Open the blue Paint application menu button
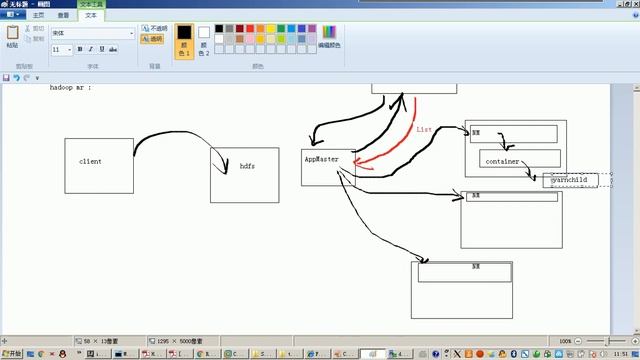The width and height of the screenshot is (640, 360). tap(13, 15)
